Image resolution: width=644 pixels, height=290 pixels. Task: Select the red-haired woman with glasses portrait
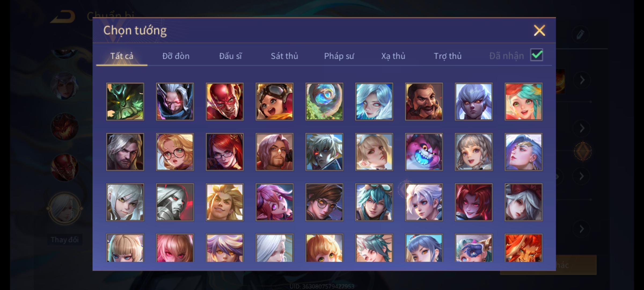point(225,152)
